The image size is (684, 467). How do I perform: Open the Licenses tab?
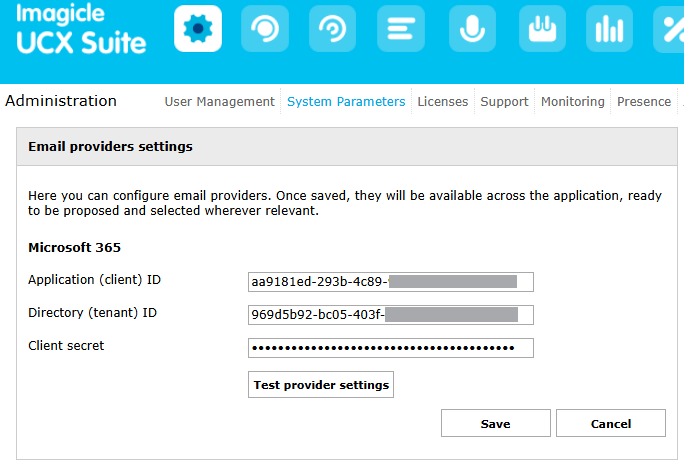pyautogui.click(x=442, y=101)
